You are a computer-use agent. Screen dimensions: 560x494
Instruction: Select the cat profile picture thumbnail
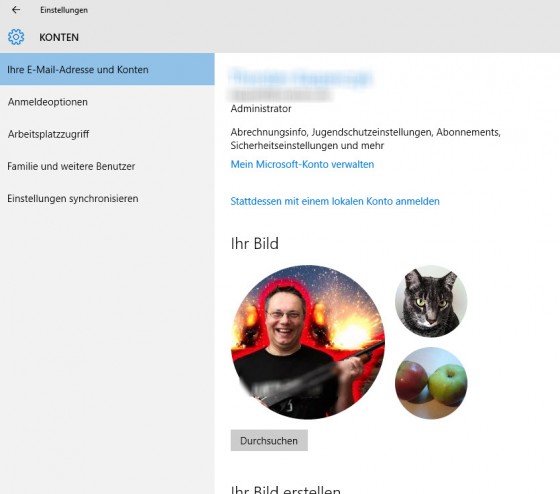[x=431, y=301]
